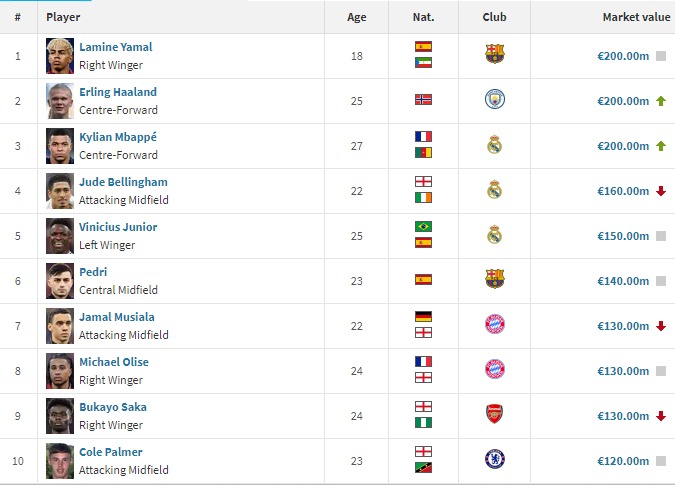The image size is (675, 485).
Task: Click the green up arrow beside Mbappé's value
Action: (x=661, y=146)
